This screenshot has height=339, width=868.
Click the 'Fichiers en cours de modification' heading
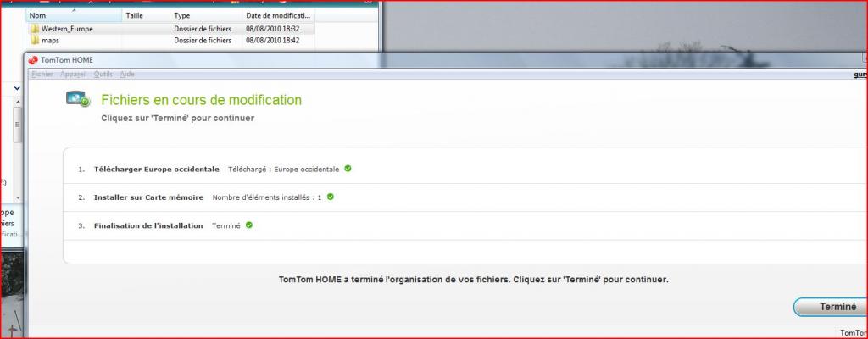click(202, 100)
